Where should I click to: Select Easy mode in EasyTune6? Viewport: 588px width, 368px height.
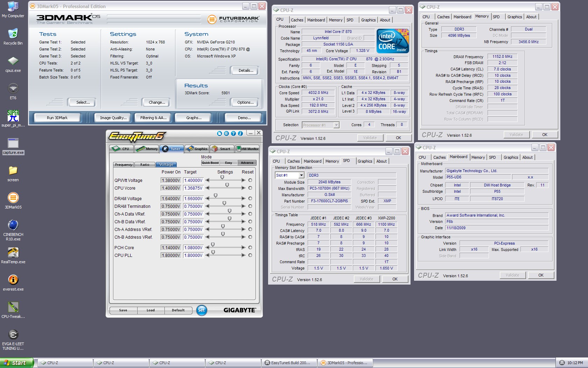(229, 163)
